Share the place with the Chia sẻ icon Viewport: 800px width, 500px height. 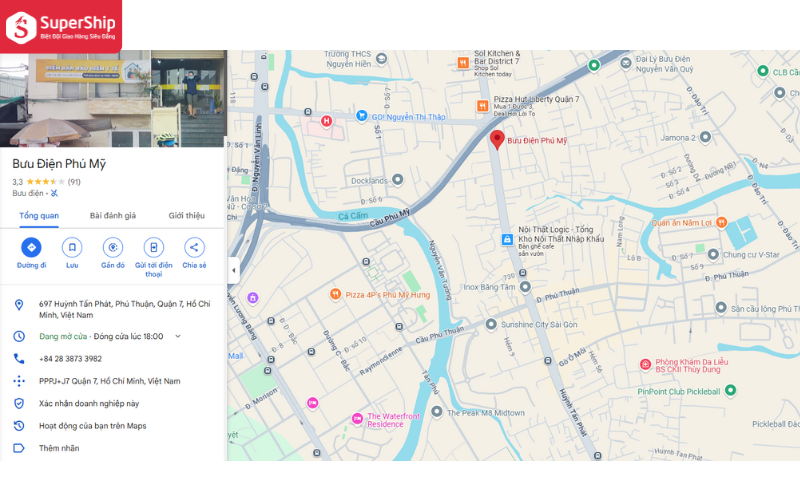(194, 247)
